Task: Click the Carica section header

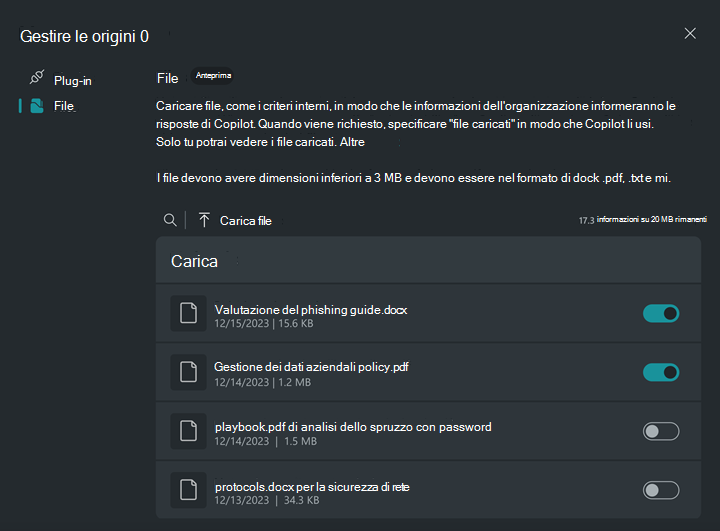Action: coord(195,261)
